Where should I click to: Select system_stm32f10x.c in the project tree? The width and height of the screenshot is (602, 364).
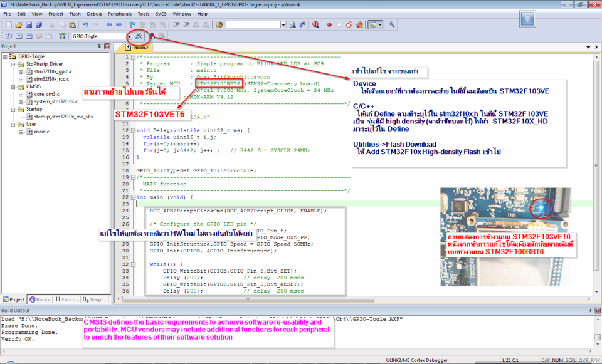56,101
